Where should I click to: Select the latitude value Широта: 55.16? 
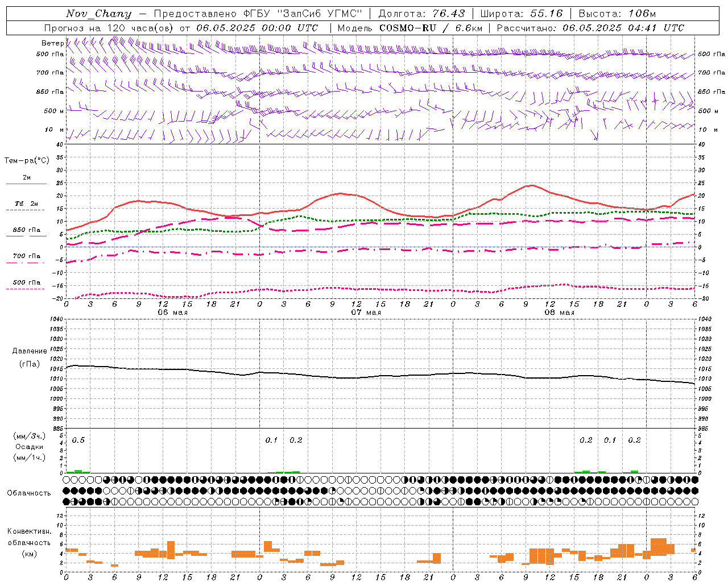coord(522,14)
